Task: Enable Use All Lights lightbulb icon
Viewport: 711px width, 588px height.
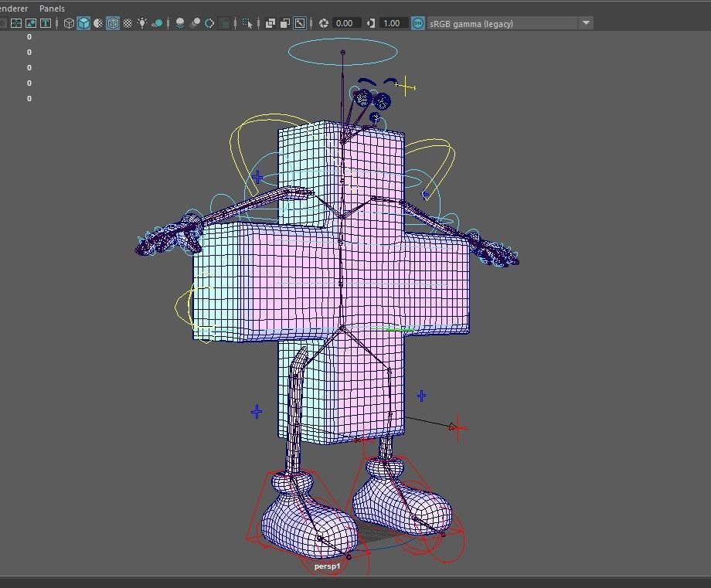Action: [142, 23]
